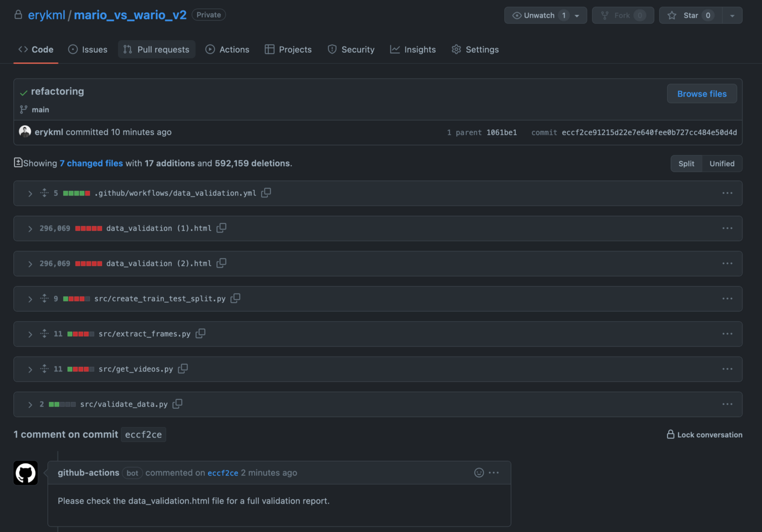The height and width of the screenshot is (532, 762).
Task: Open options menu for extract_frames.py
Action: point(727,334)
